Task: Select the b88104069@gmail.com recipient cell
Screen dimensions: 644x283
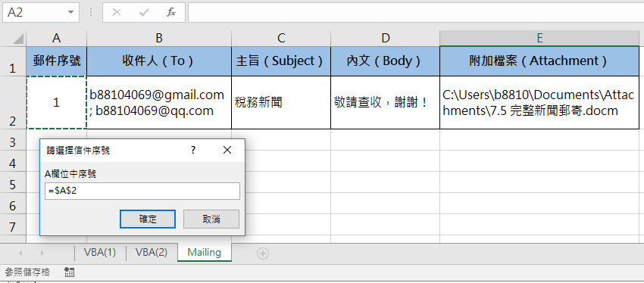Action: point(159,103)
